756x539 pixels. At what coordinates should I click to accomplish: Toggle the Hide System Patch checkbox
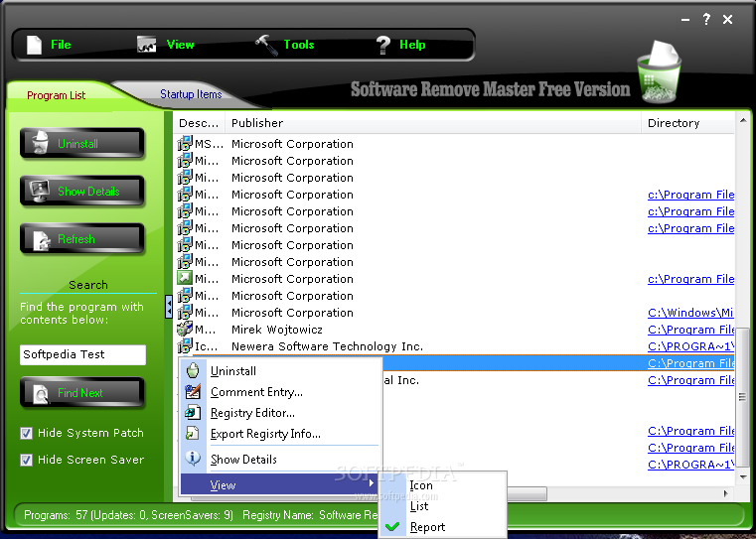(26, 434)
